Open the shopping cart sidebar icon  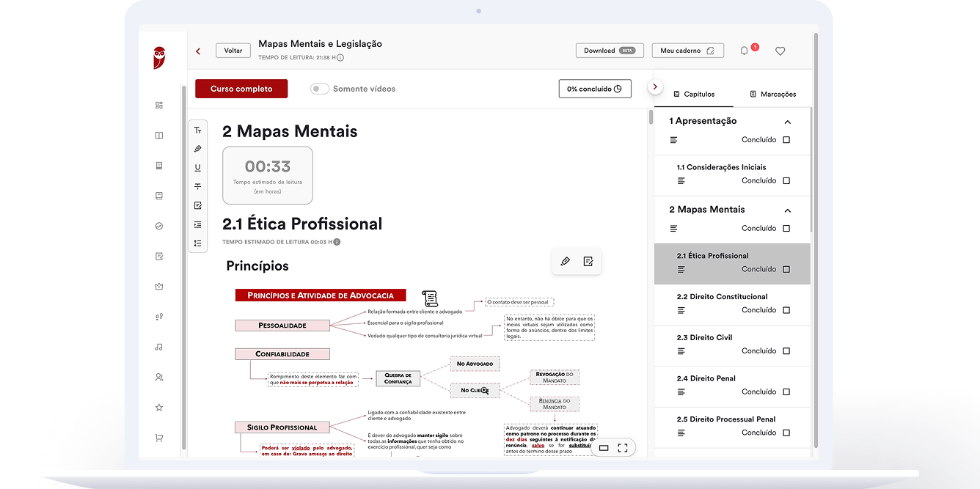point(159,438)
